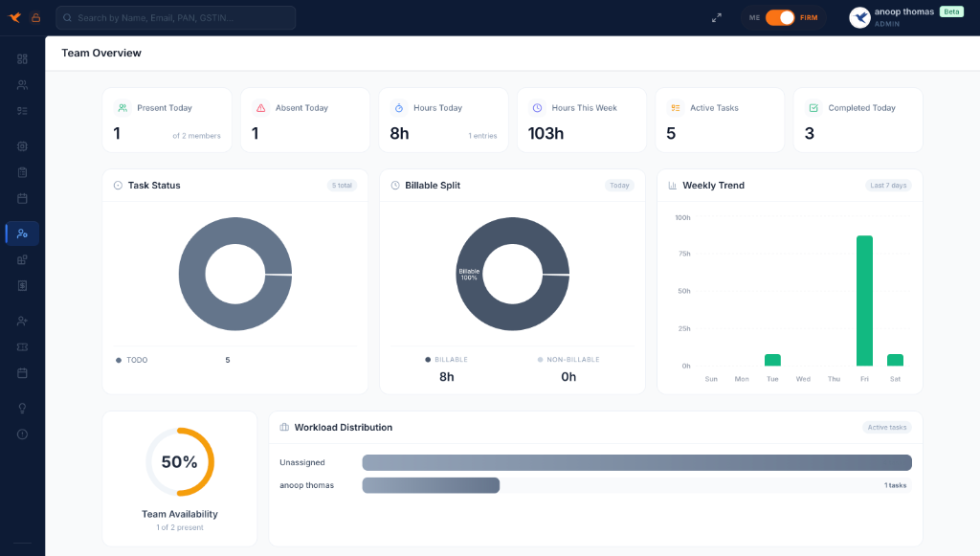The image size is (980, 556).
Task: Open the lightbulb icon in sidebar
Action: (22, 409)
